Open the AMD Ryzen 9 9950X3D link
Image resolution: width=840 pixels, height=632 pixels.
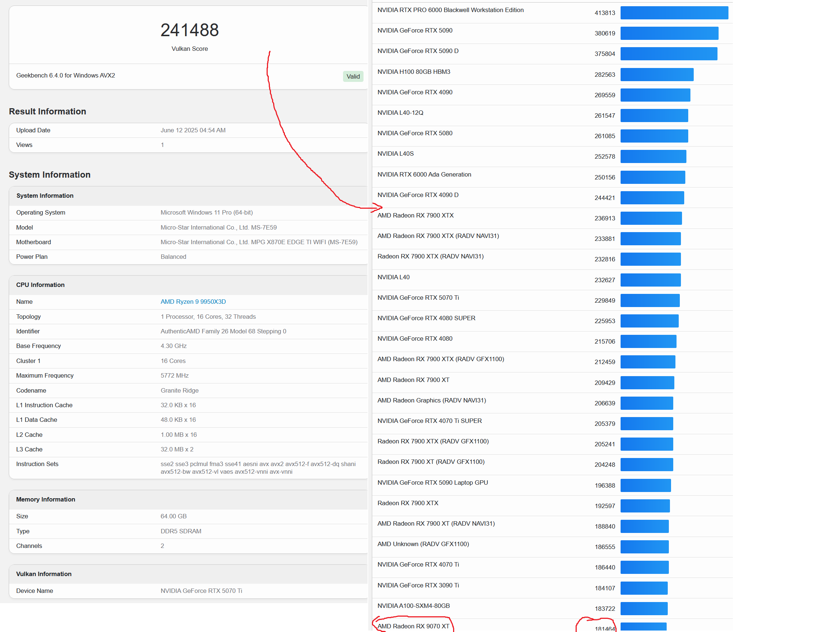[193, 302]
